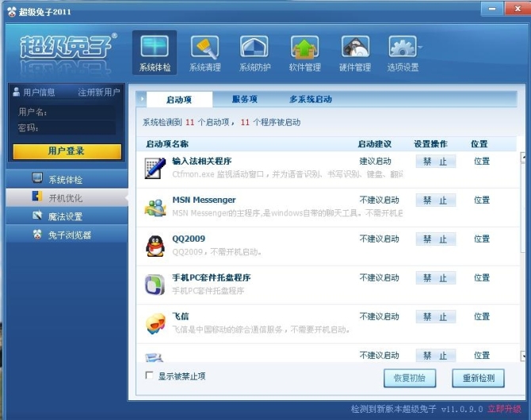This screenshot has height=420, width=531.
Task: Select 魔法设置 in the sidebar
Action: coord(67,216)
